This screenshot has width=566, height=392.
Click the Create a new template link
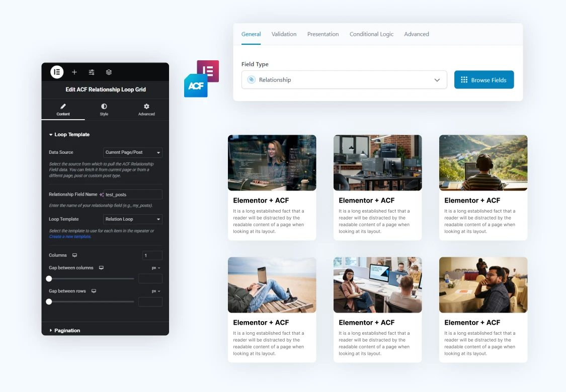coord(70,237)
